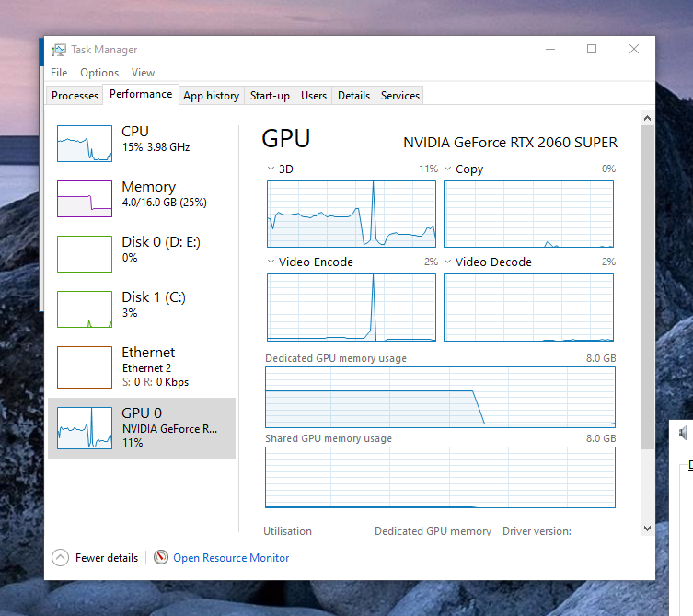Image resolution: width=693 pixels, height=616 pixels.
Task: Select the Disk 0 (D: E:) mini graph
Action: click(85, 254)
